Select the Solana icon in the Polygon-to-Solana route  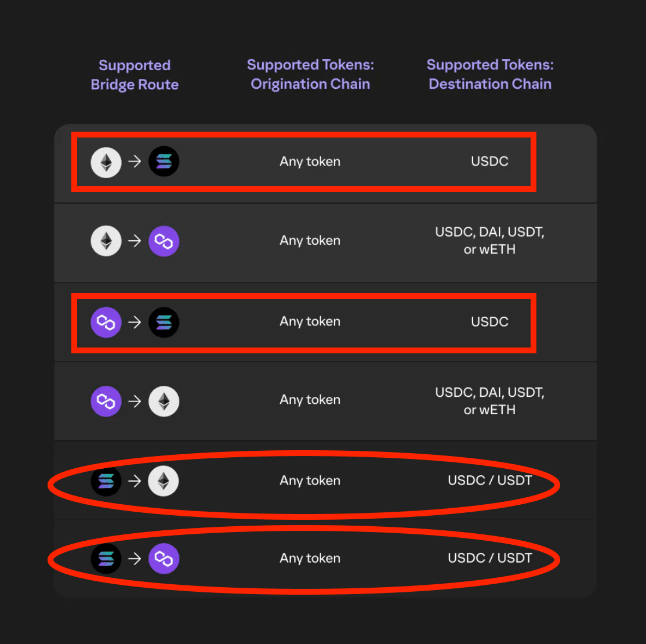164,323
